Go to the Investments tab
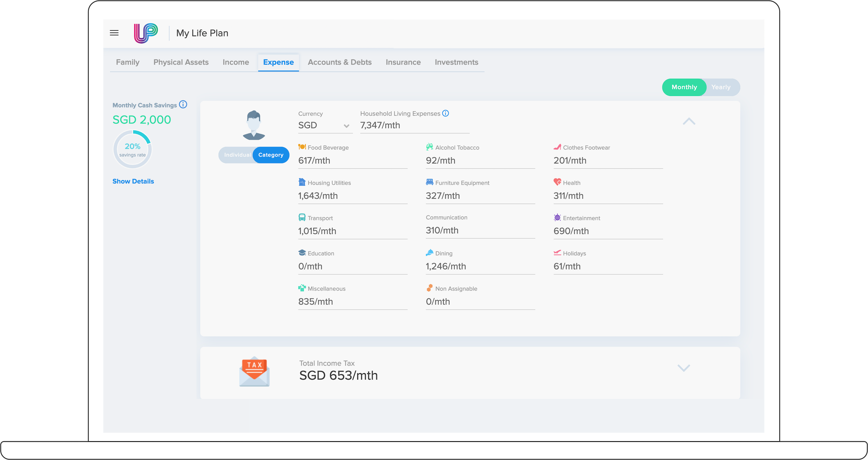The height and width of the screenshot is (460, 868). 456,62
